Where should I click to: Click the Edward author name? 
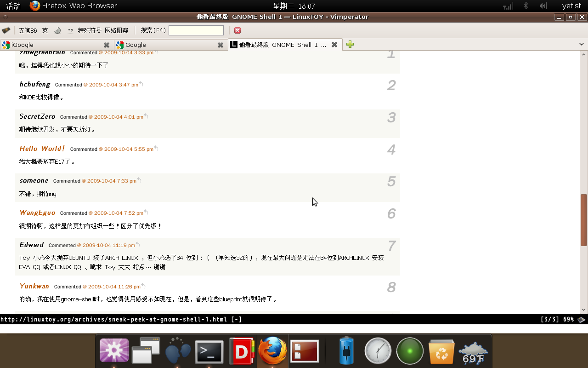click(32, 245)
